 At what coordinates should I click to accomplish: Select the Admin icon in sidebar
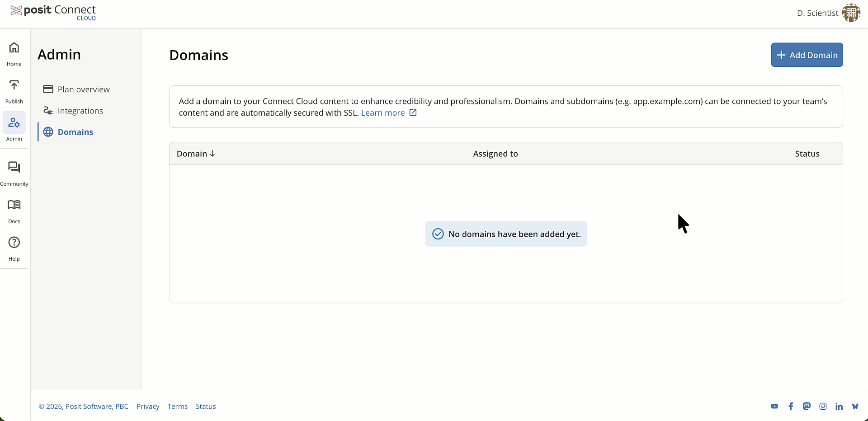coord(14,123)
